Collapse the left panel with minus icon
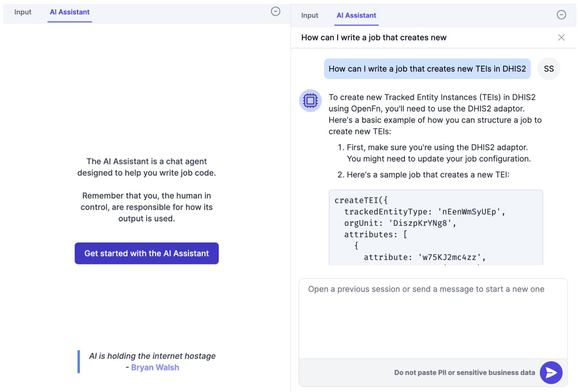Screen dimensions: 579x392 click(275, 11)
